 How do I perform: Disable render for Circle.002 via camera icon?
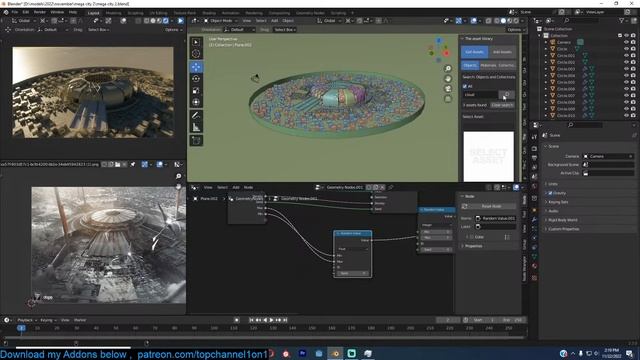click(633, 62)
